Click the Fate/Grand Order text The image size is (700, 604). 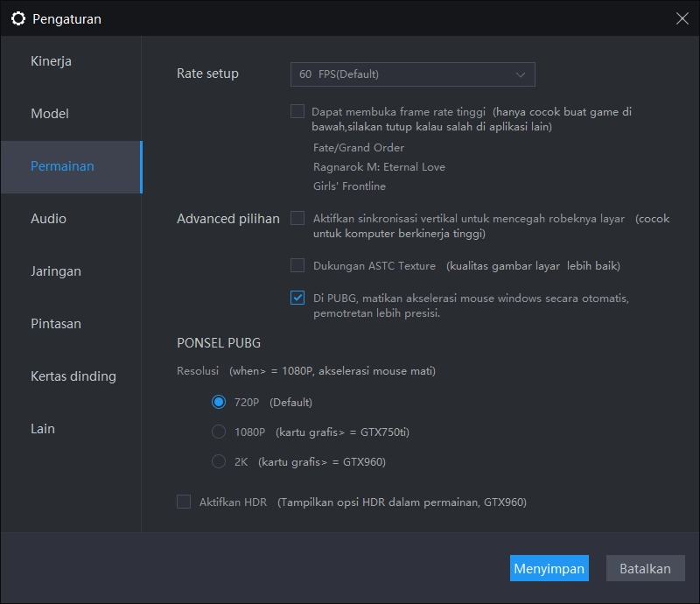click(359, 147)
